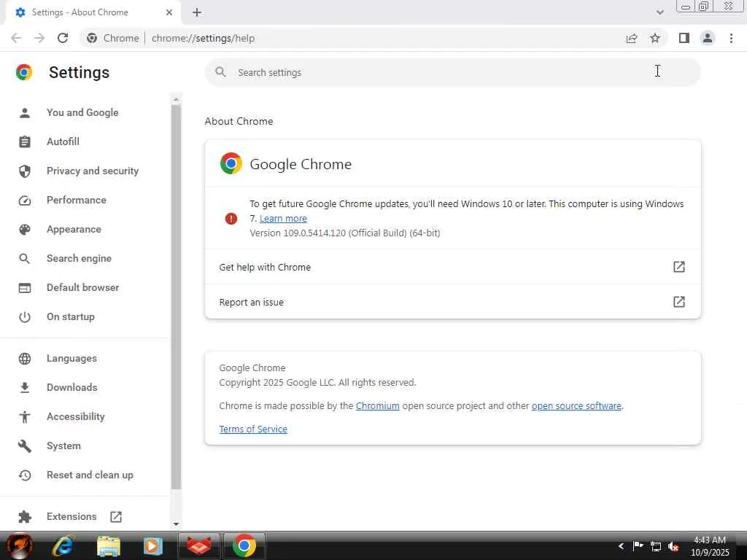Click the magnifier icon in Search settings
The height and width of the screenshot is (560, 747).
220,72
